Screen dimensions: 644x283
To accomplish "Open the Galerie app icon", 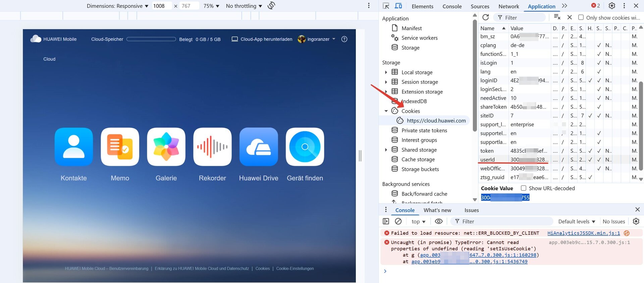I will click(x=166, y=147).
